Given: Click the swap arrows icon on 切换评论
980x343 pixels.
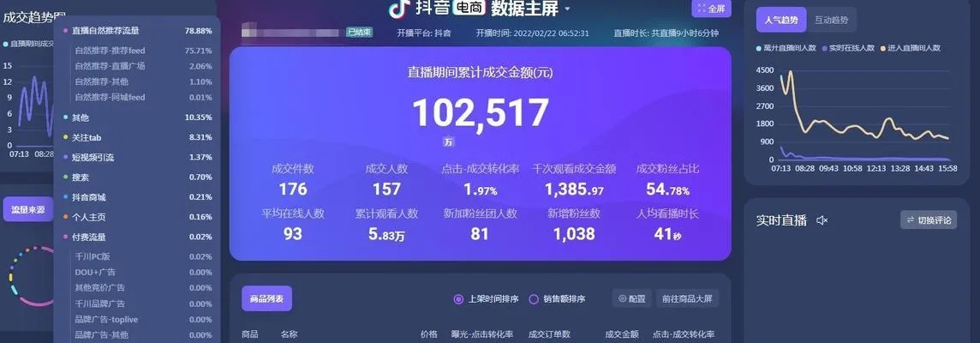Looking at the screenshot, I should 909,220.
